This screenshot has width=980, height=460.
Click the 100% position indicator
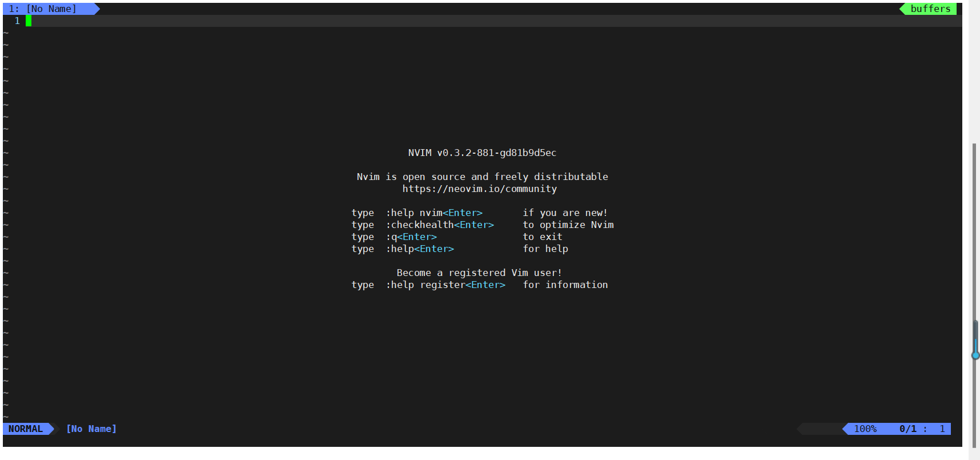click(865, 429)
